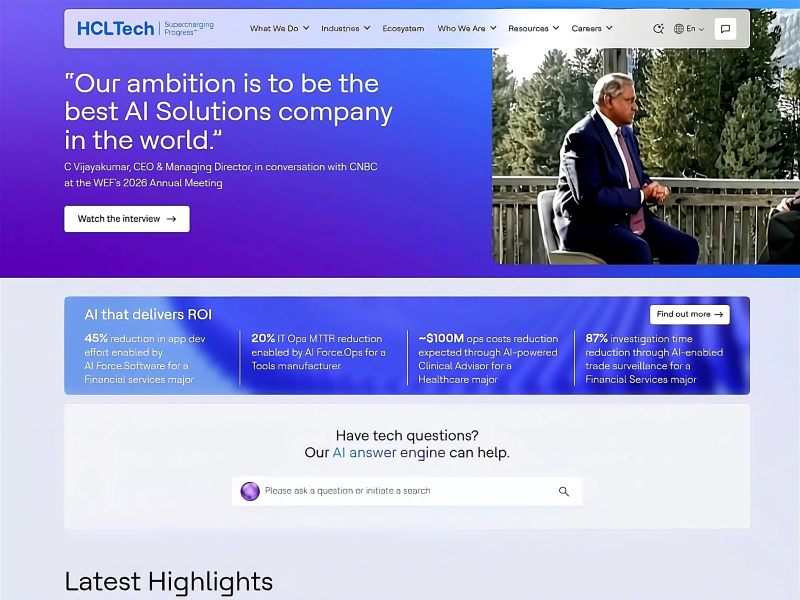Click the Find out more button
800x600 pixels.
[x=689, y=314]
